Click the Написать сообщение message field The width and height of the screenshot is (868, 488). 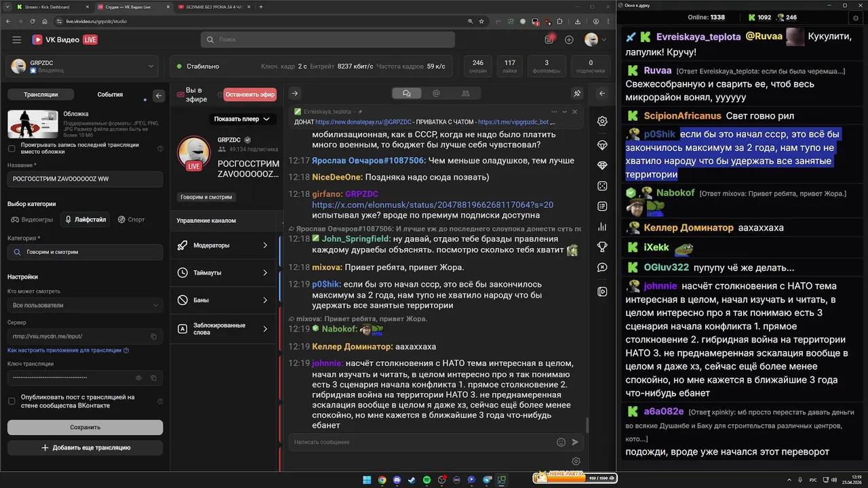(x=420, y=442)
